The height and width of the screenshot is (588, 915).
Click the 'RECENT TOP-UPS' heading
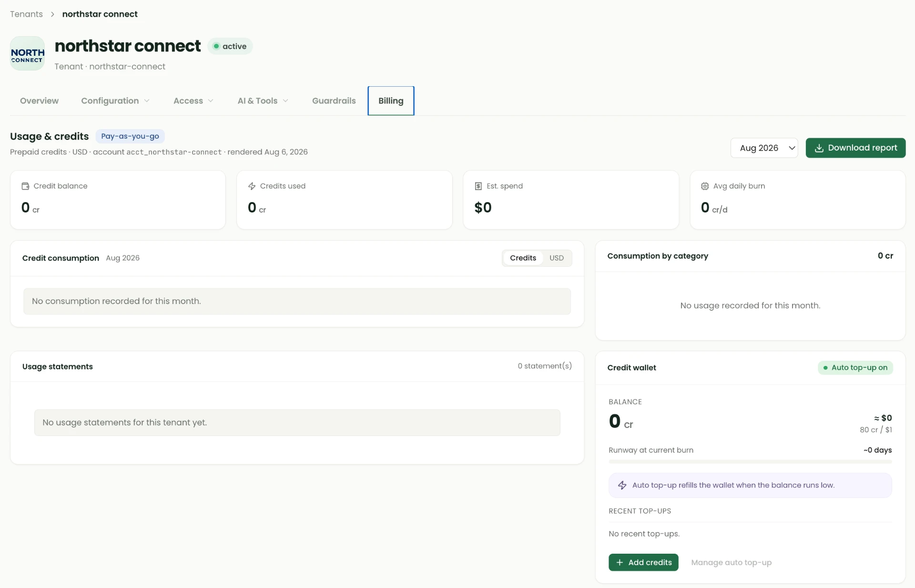(640, 511)
